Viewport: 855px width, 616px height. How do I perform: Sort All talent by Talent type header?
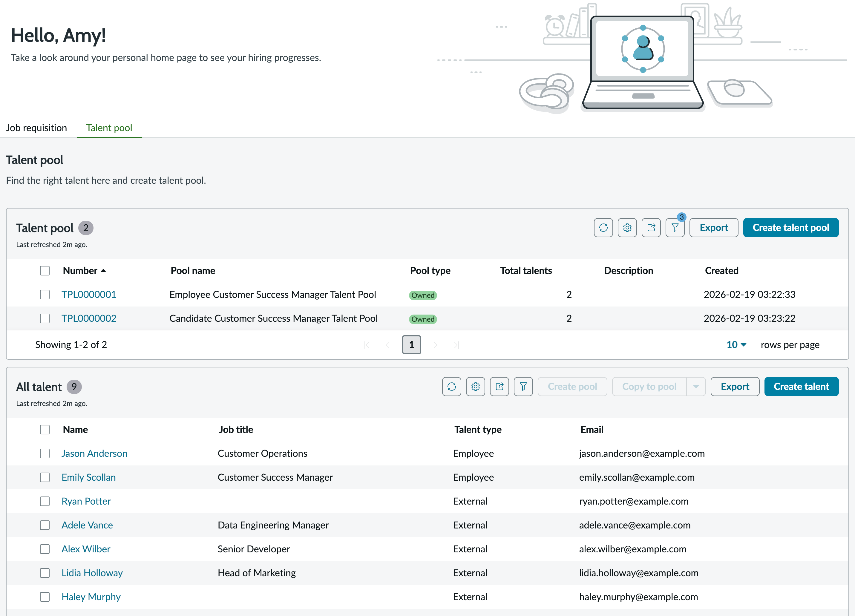pos(478,429)
